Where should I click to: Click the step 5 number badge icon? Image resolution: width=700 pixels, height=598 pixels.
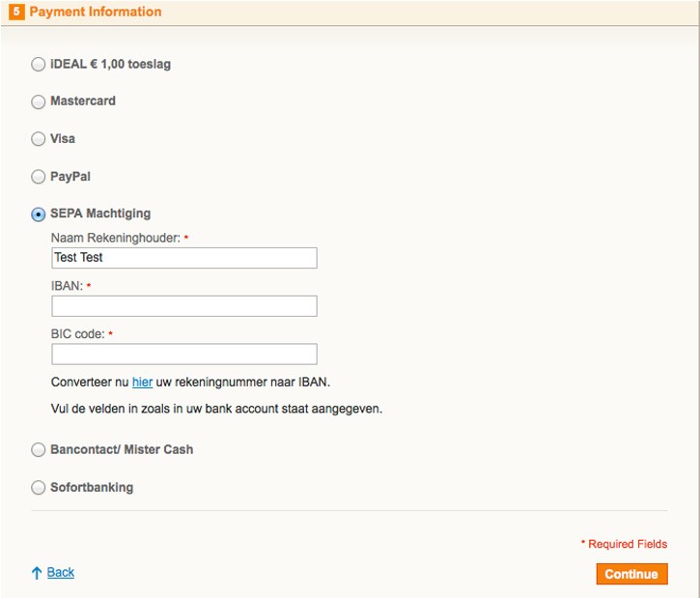click(x=16, y=12)
